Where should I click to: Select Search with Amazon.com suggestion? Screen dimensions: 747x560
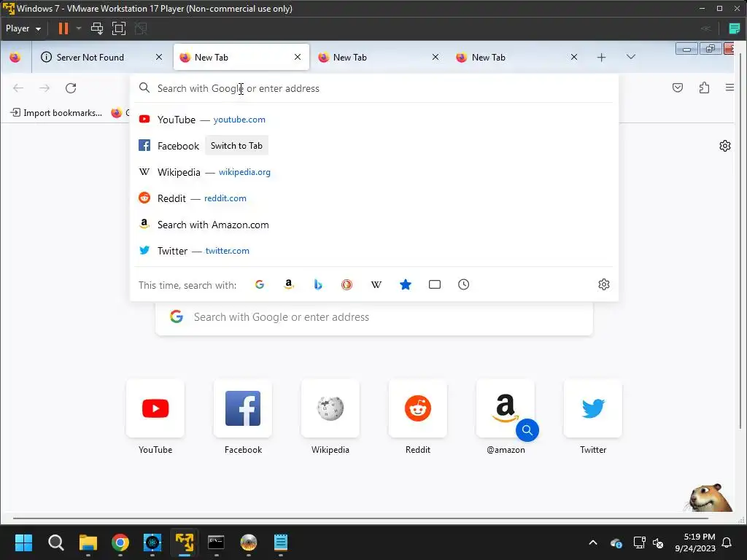point(374,225)
